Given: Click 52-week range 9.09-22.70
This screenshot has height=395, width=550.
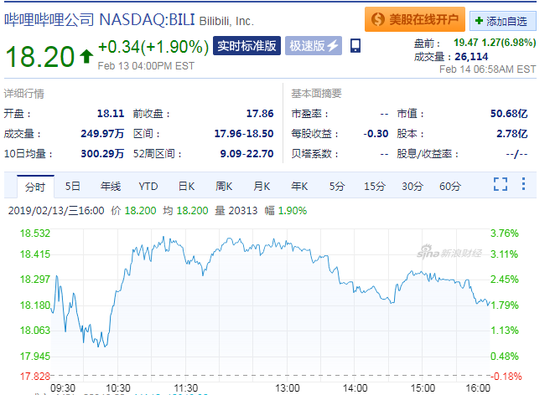Looking at the screenshot, I should pyautogui.click(x=247, y=154).
